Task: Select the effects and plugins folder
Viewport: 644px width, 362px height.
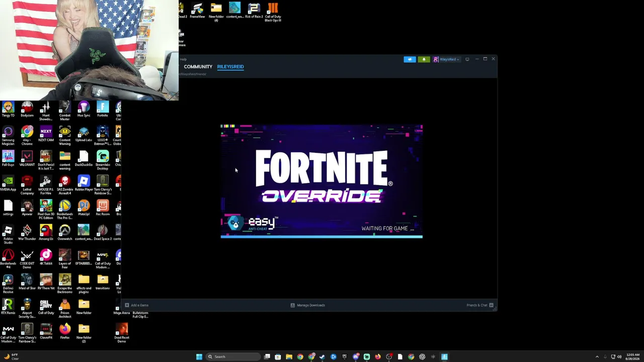Action: (84, 284)
